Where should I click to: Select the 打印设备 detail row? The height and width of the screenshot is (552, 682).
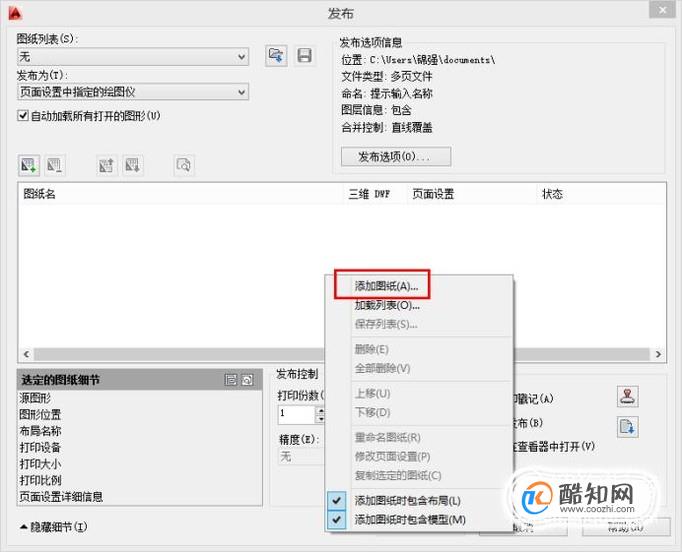point(140,448)
